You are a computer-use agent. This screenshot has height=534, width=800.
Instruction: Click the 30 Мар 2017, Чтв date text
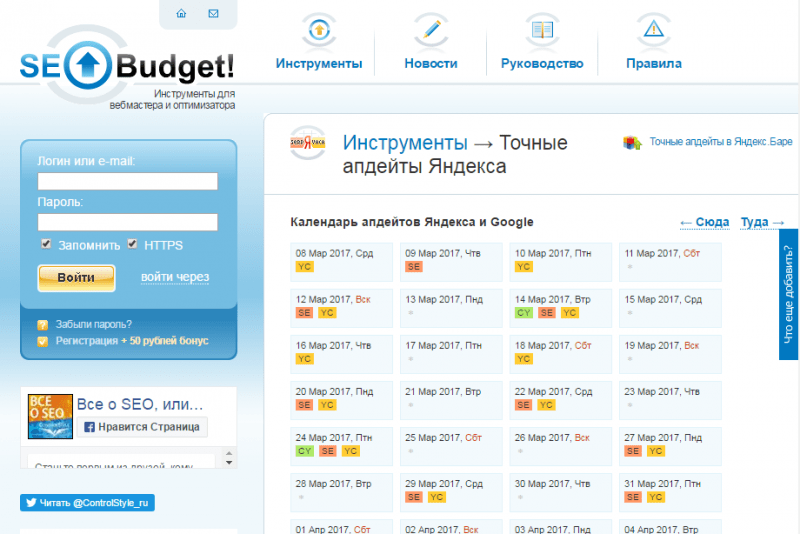(x=553, y=484)
